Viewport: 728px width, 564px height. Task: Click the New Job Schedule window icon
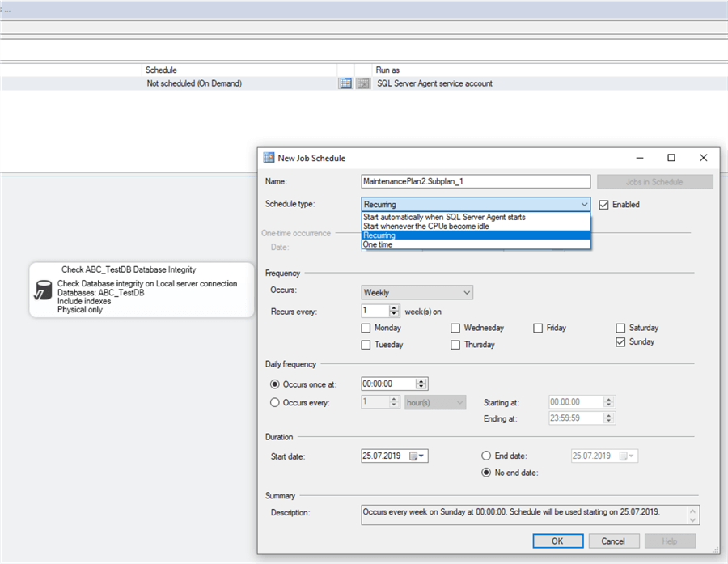269,158
